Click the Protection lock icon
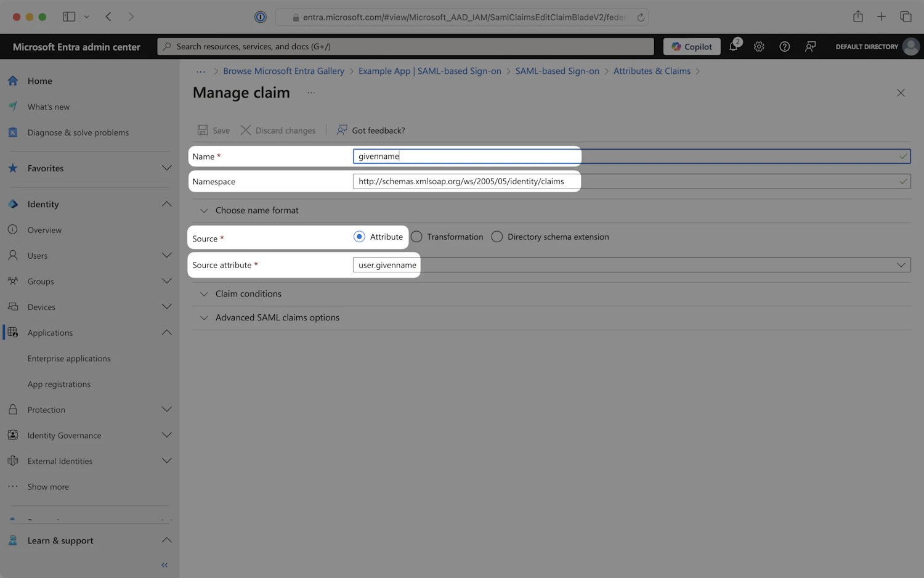This screenshot has width=924, height=578. [x=13, y=410]
